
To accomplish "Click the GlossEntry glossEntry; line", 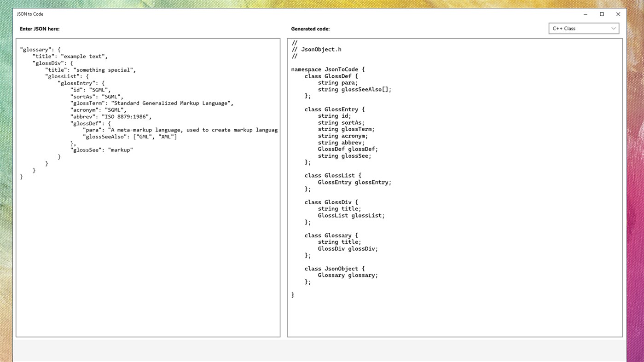I will click(x=354, y=183).
